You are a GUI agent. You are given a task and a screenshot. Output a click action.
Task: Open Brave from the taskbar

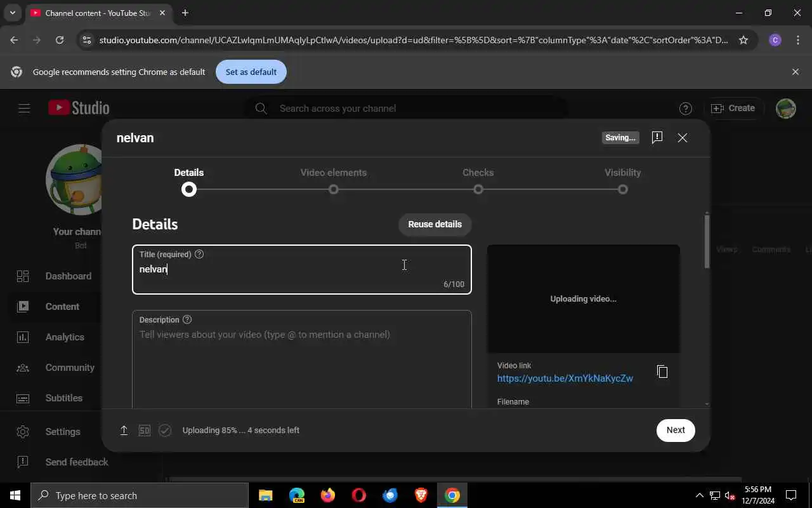[x=421, y=495]
